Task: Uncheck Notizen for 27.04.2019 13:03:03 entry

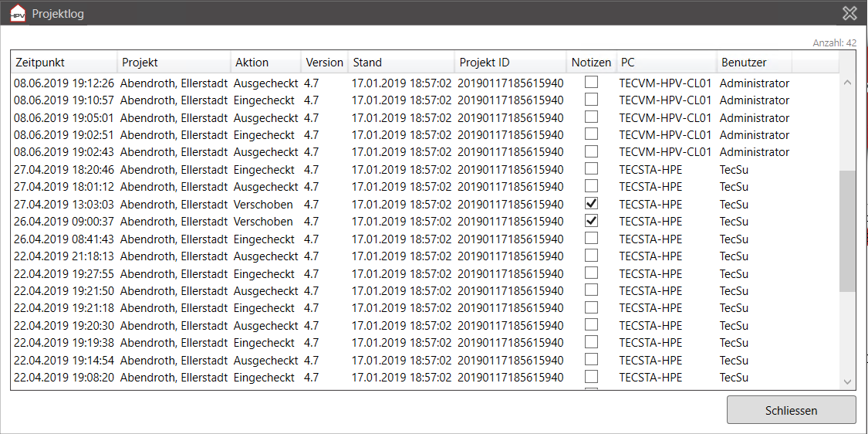Action: (x=591, y=203)
